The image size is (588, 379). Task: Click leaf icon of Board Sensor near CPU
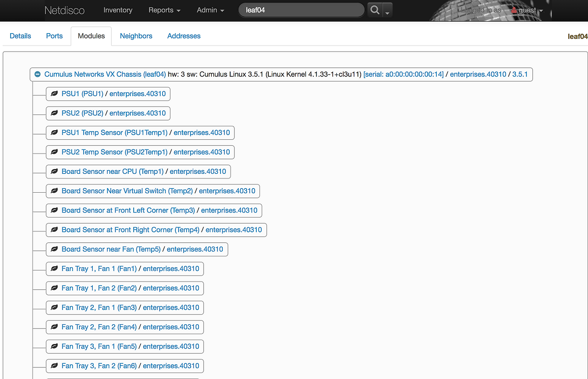54,172
